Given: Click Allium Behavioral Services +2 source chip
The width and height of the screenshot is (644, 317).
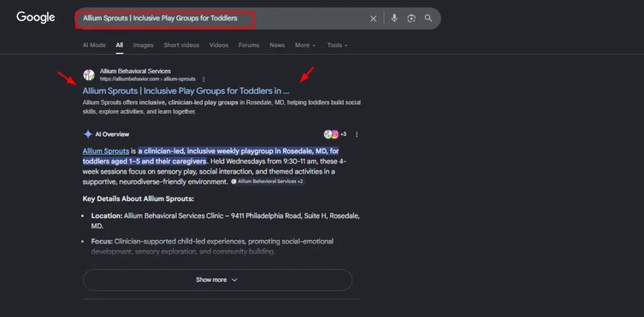Looking at the screenshot, I should (267, 182).
